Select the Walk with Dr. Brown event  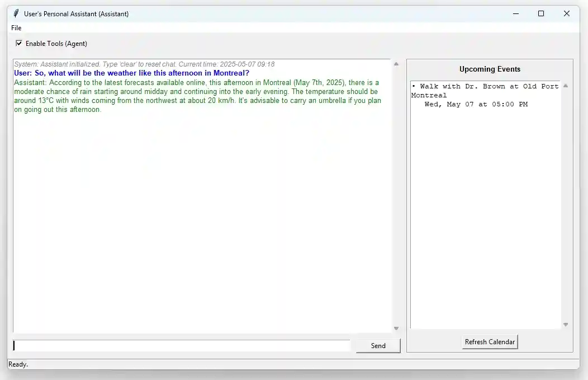pyautogui.click(x=485, y=86)
